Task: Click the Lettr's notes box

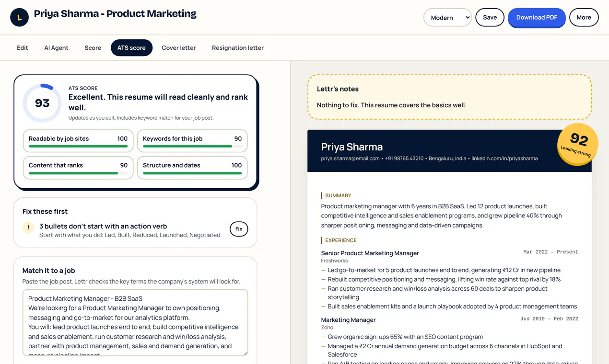Action: point(449,97)
